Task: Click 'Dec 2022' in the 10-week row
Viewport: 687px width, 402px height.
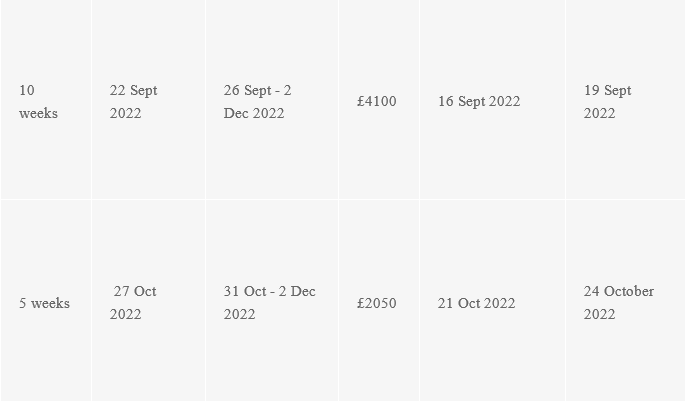Action: coord(254,113)
